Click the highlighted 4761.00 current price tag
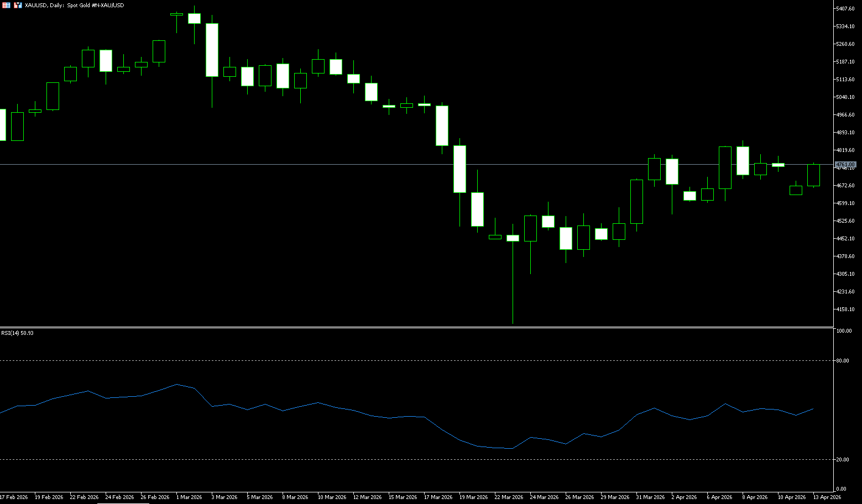The width and height of the screenshot is (862, 504). tap(845, 165)
